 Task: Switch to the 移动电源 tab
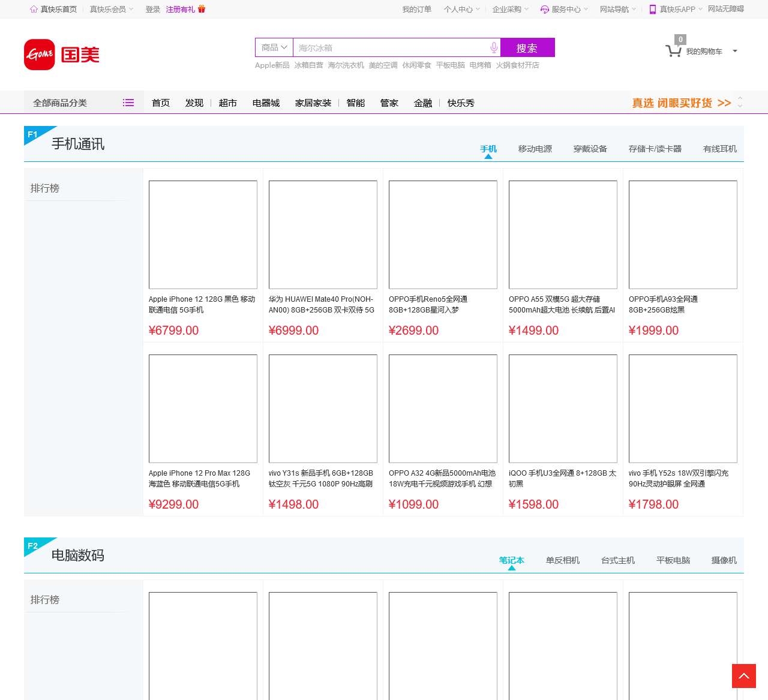pyautogui.click(x=535, y=149)
